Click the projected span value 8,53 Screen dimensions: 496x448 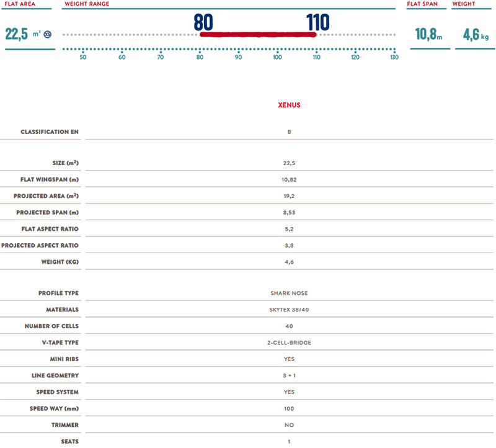[289, 212]
